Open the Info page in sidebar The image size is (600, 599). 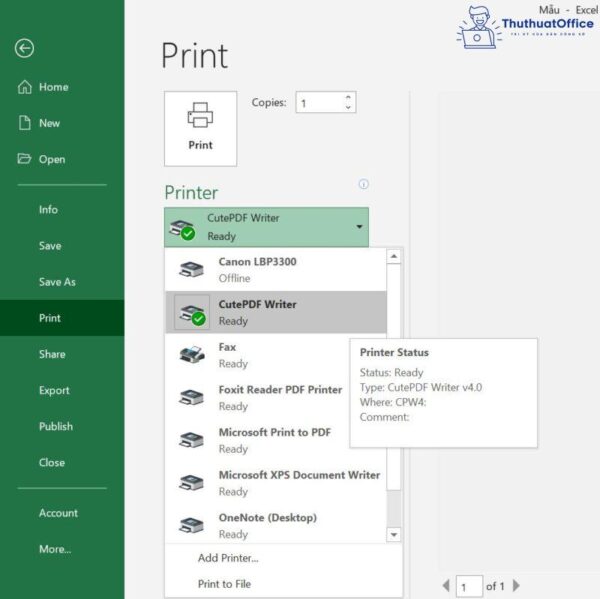point(48,210)
